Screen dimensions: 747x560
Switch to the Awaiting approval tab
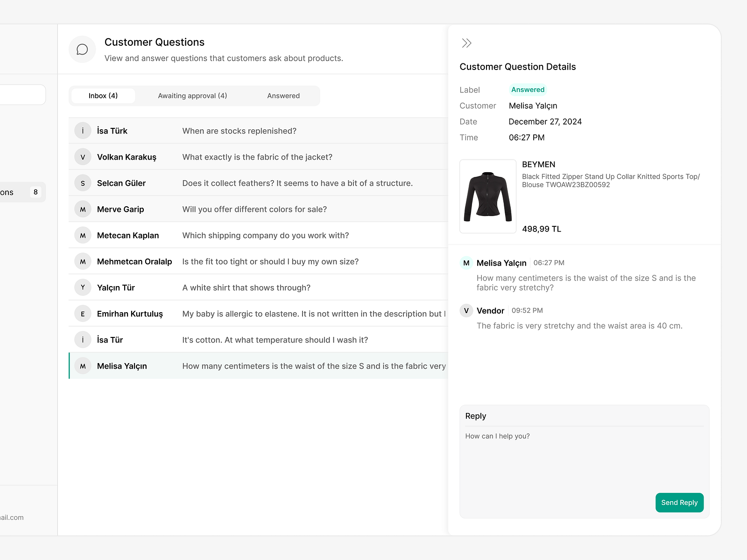pyautogui.click(x=192, y=96)
